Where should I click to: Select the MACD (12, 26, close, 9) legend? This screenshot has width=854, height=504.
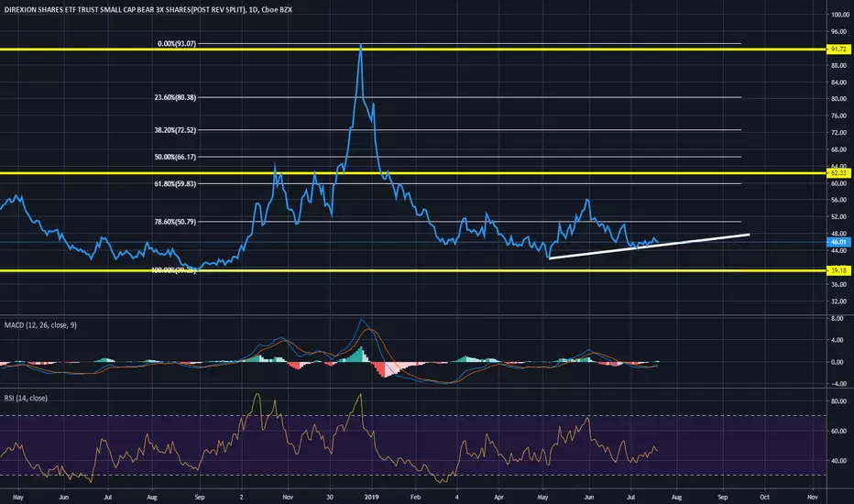point(40,325)
